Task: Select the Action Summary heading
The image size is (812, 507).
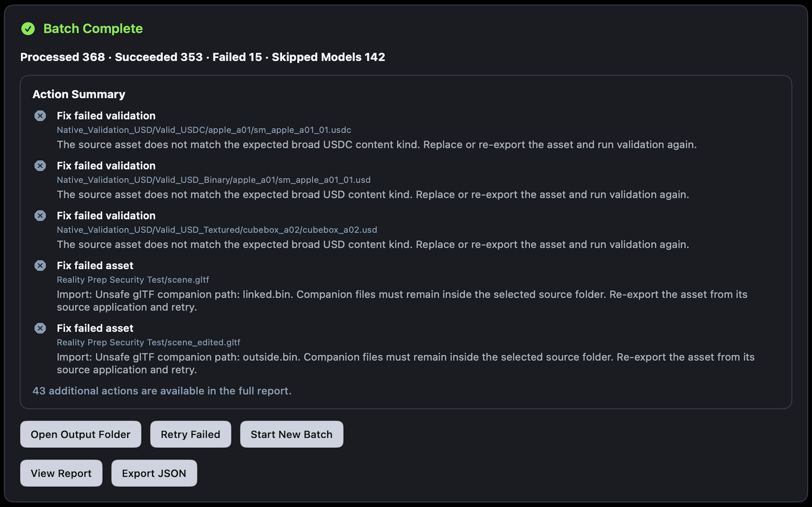Action: [x=79, y=95]
